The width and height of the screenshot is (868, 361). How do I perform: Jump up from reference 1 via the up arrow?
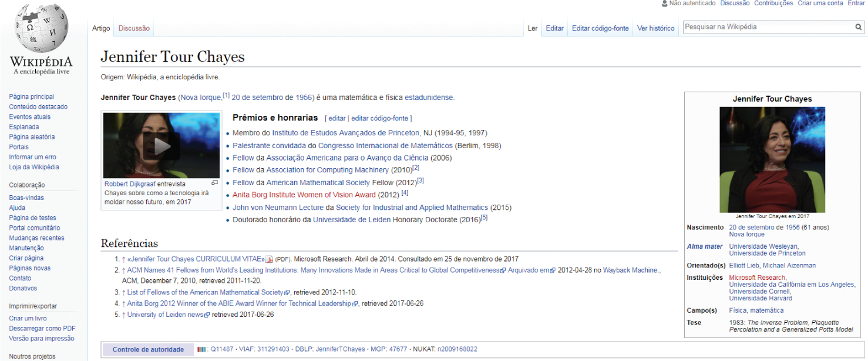tap(124, 259)
